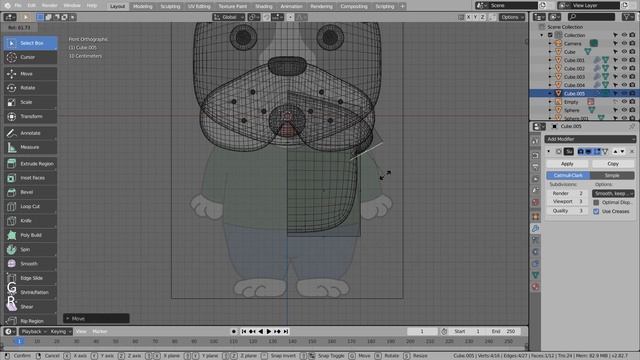
Task: Open the Modifiers properties tab
Action: click(535, 229)
